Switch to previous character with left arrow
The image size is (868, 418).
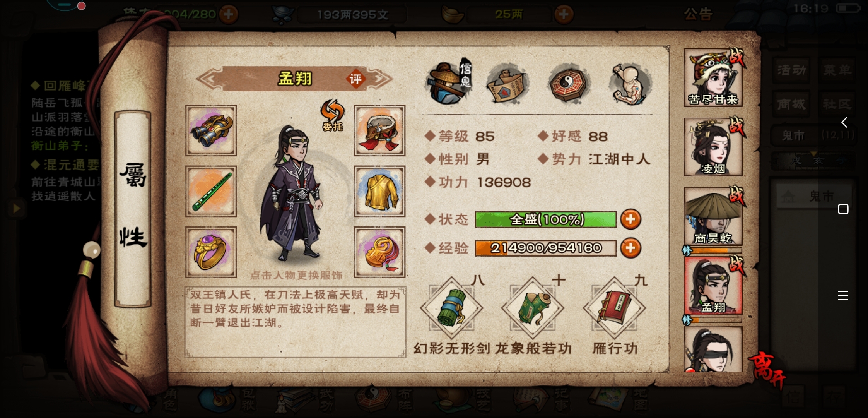click(x=209, y=79)
